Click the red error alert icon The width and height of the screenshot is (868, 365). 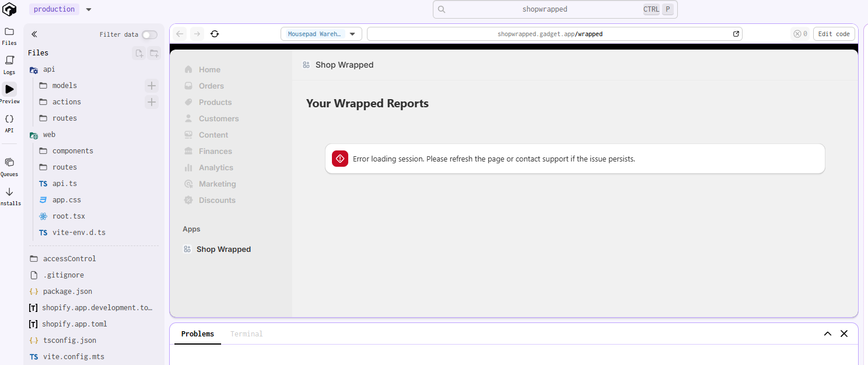click(x=340, y=159)
